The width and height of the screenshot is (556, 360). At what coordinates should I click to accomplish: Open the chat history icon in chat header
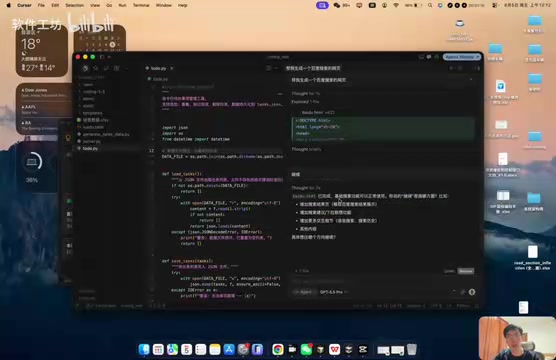click(460, 68)
